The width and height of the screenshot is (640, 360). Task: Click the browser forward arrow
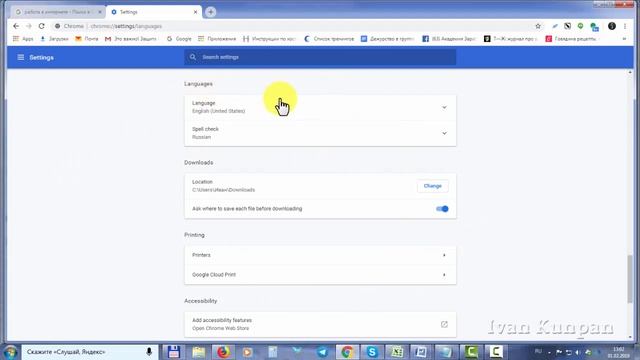(29, 26)
